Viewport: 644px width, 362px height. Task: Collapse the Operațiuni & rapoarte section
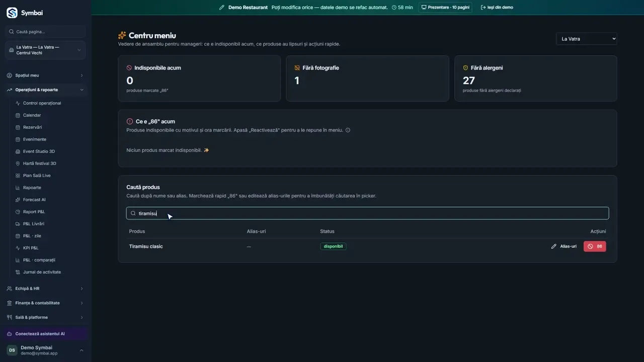point(45,90)
